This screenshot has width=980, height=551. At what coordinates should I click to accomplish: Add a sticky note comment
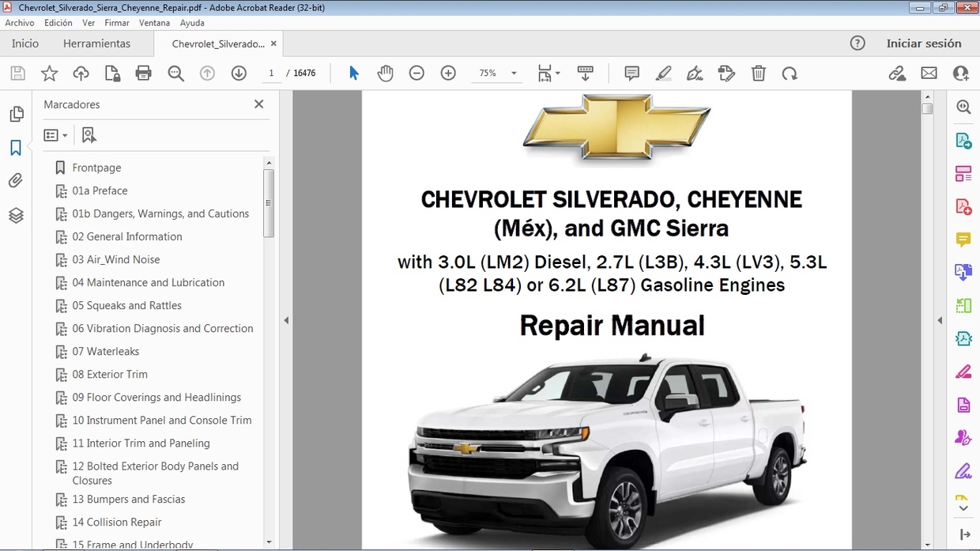[631, 73]
